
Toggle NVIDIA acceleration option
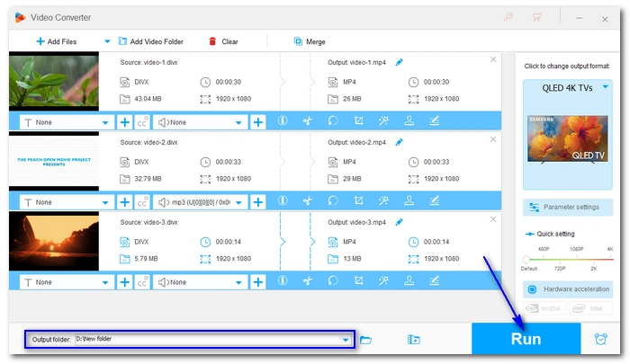(x=544, y=308)
